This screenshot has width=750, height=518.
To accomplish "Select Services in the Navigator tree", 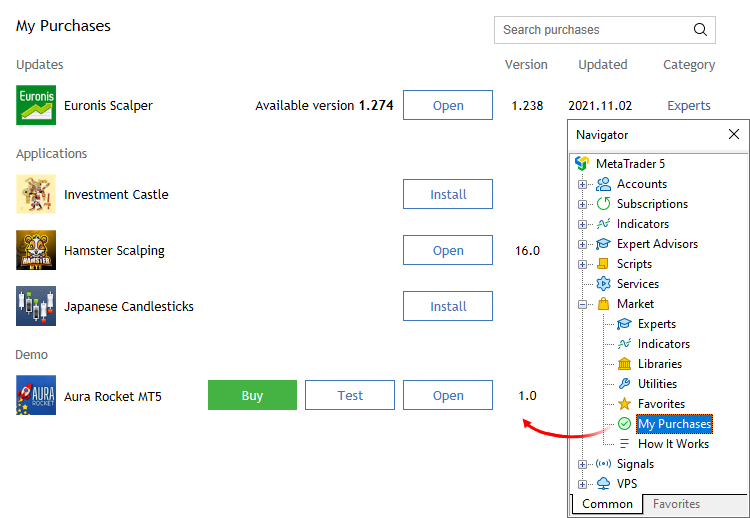I will click(x=638, y=284).
